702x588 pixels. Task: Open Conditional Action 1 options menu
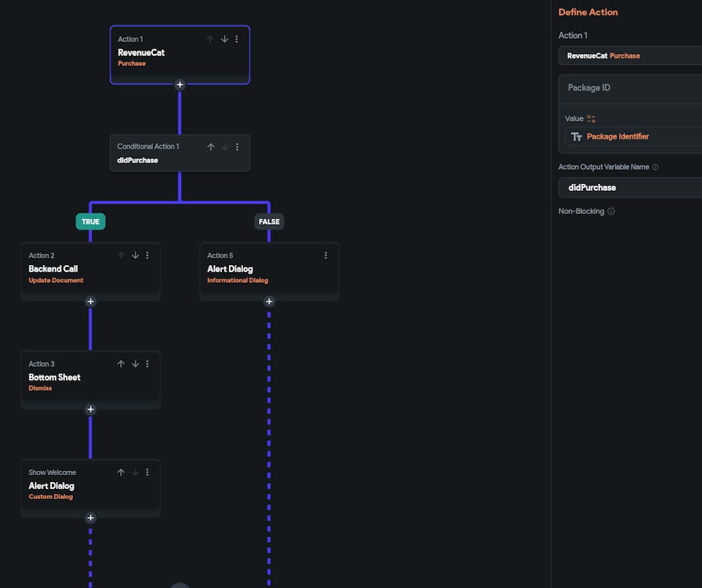[x=237, y=147]
